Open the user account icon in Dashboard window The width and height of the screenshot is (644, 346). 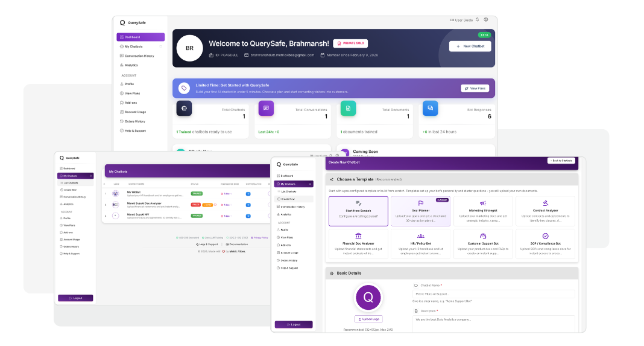pos(486,20)
